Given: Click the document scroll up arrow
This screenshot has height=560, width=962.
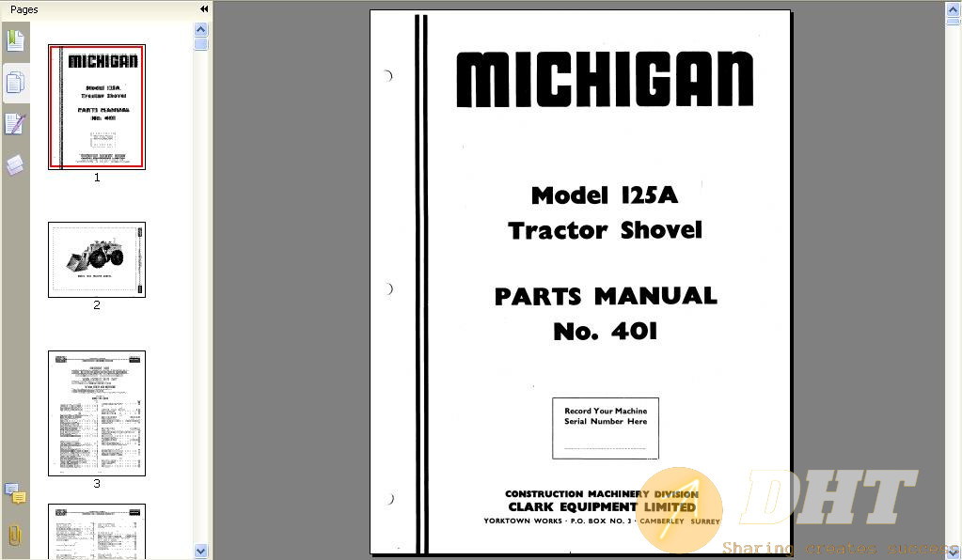Looking at the screenshot, I should tap(953, 9).
